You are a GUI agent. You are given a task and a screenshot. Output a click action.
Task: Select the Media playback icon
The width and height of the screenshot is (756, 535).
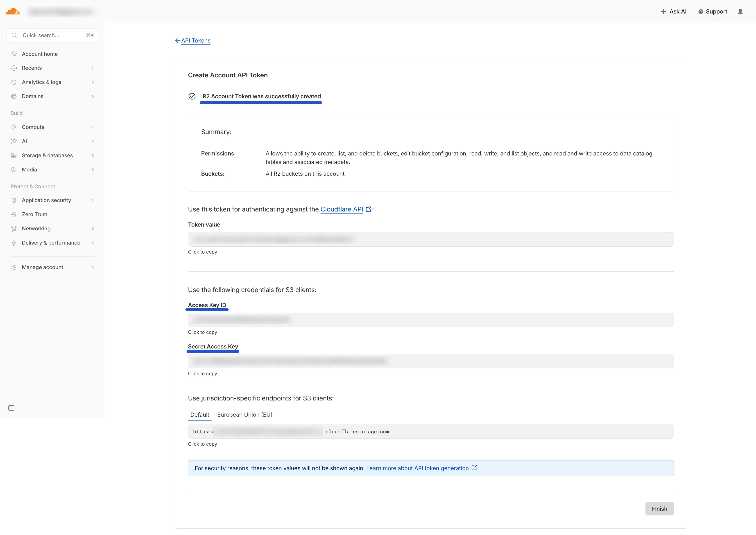pyautogui.click(x=14, y=169)
